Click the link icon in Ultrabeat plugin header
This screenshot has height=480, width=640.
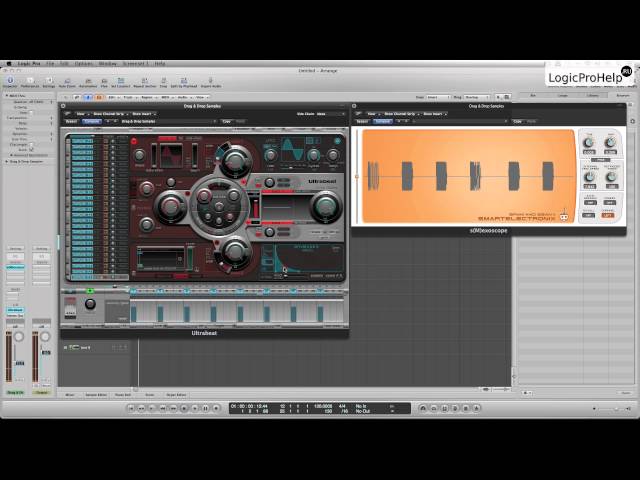(67, 114)
